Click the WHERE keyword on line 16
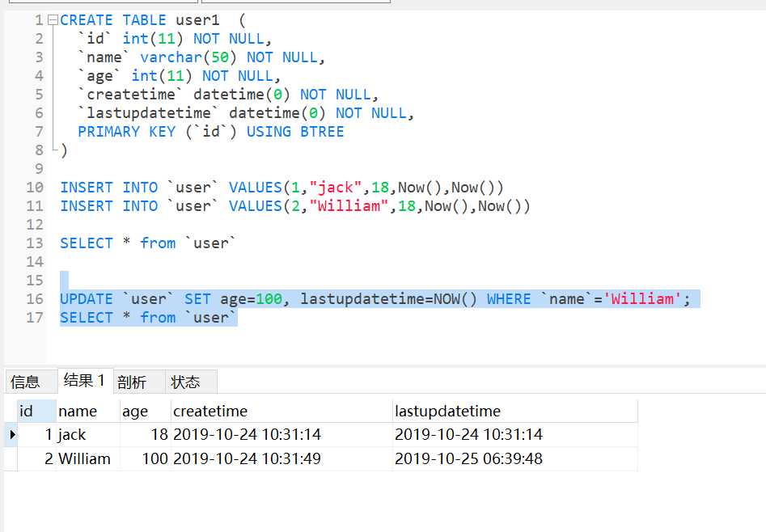The image size is (766, 532). click(509, 299)
